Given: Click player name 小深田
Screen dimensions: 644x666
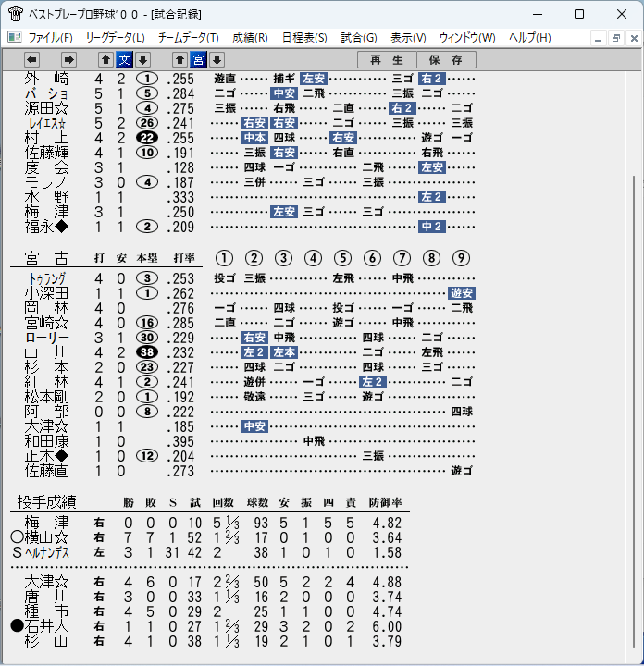Looking at the screenshot, I should pyautogui.click(x=47, y=293).
